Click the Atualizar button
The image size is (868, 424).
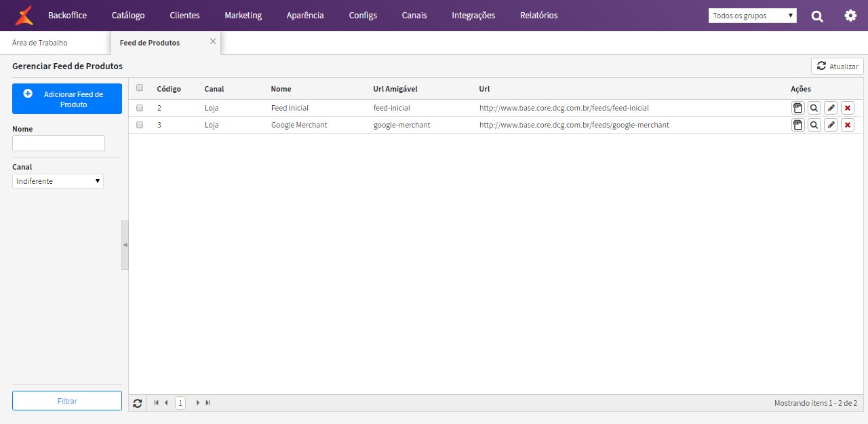[x=837, y=66]
